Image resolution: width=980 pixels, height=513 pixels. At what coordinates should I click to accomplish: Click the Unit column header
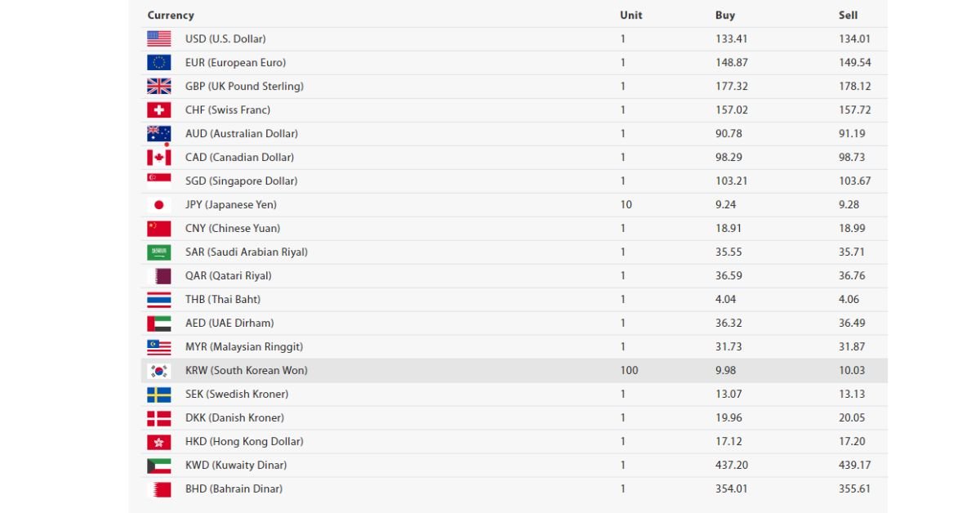631,15
